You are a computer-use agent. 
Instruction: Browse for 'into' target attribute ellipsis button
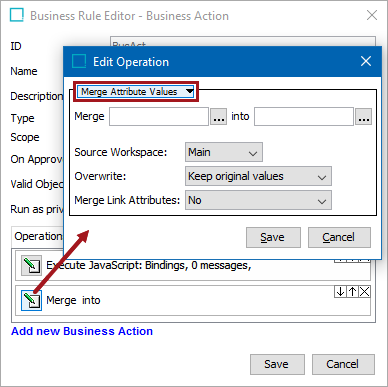click(x=363, y=117)
